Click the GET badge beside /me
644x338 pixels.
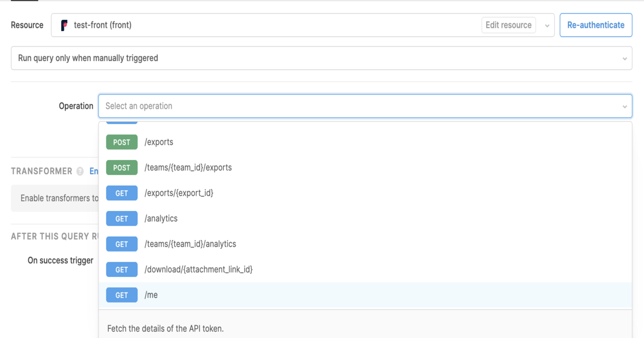coord(122,295)
